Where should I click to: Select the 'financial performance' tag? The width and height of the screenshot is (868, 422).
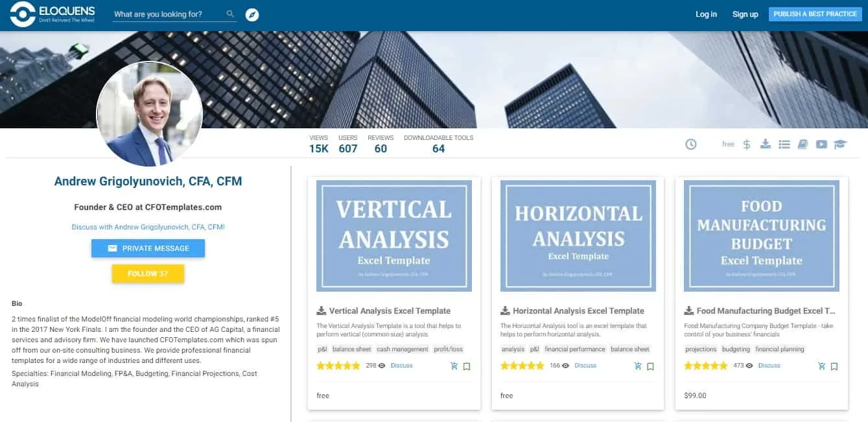click(575, 349)
